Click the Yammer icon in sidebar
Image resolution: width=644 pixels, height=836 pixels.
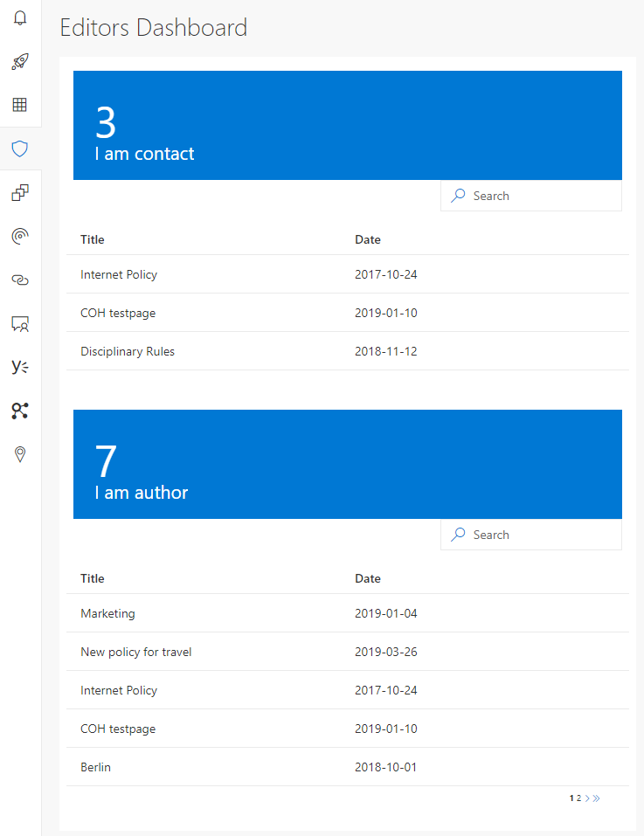20,367
